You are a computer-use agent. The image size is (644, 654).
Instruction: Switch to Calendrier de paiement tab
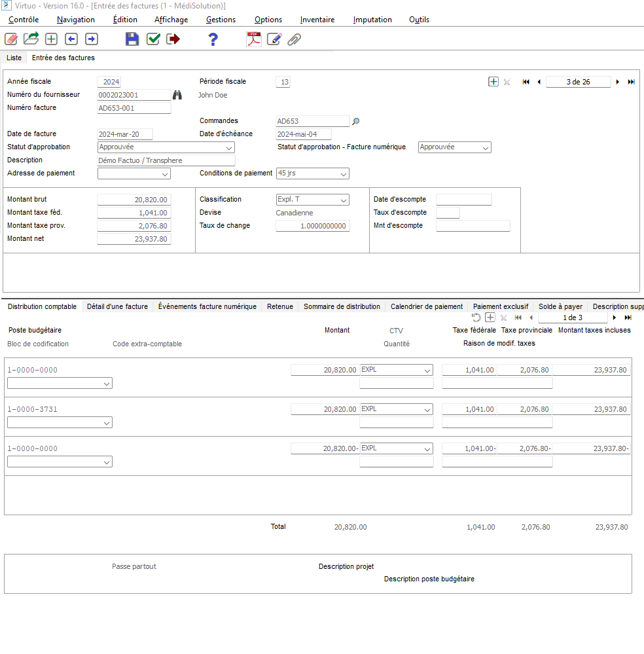click(427, 306)
